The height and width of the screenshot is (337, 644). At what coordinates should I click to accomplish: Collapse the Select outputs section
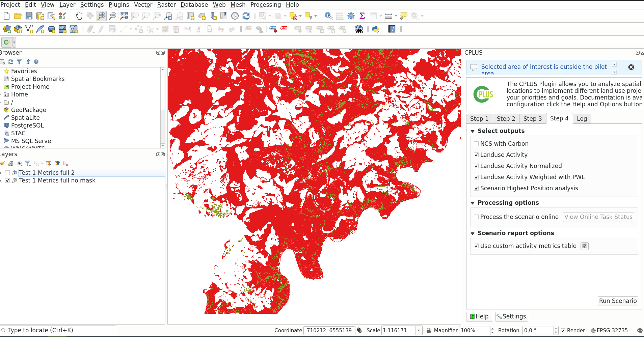point(473,131)
